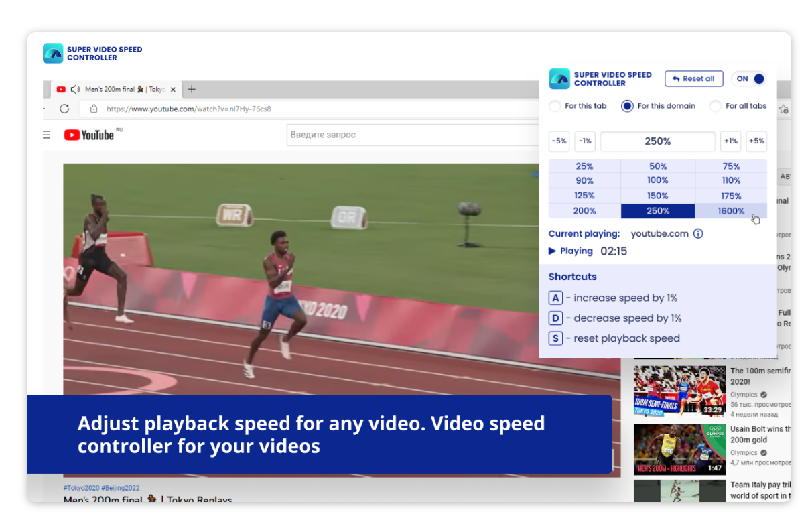
Task: Click the Super Video Speed Controller popup logo
Action: point(559,79)
